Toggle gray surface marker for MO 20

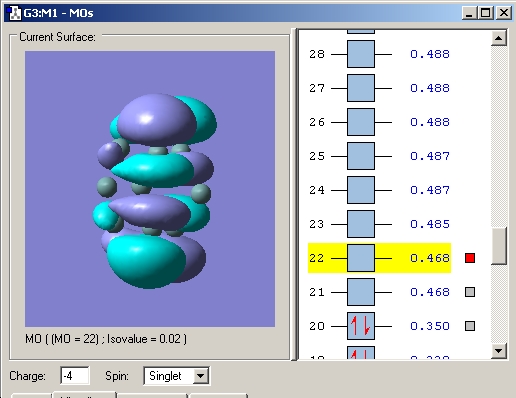pos(470,326)
